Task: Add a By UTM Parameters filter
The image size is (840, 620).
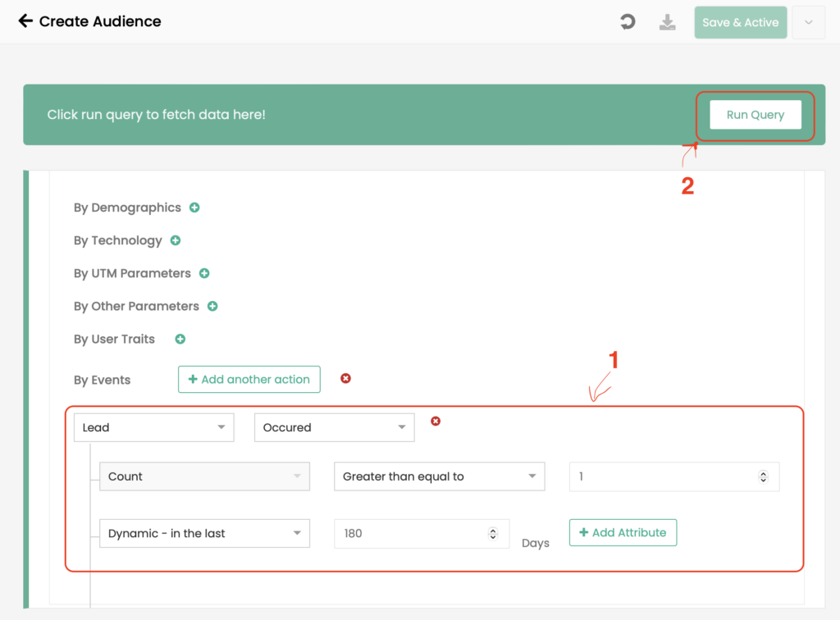Action: click(x=204, y=273)
